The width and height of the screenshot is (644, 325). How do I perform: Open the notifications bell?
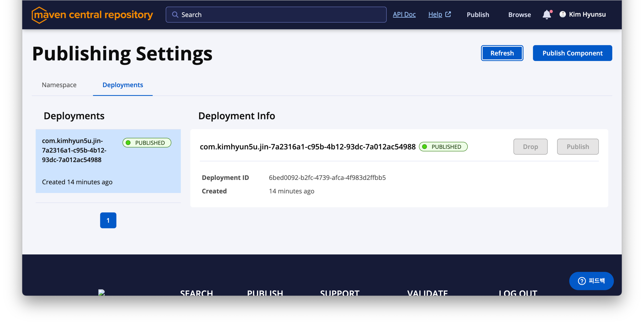(x=547, y=15)
